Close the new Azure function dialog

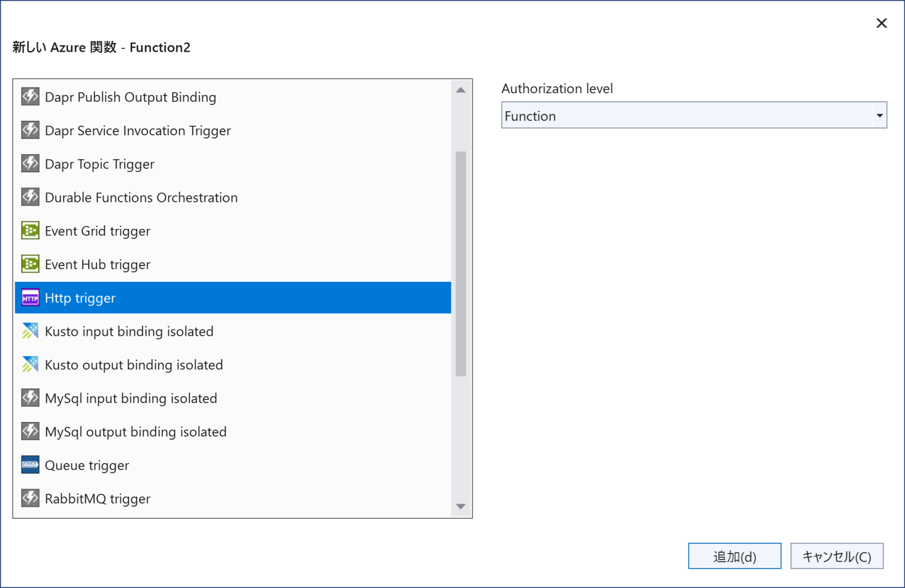[x=881, y=23]
